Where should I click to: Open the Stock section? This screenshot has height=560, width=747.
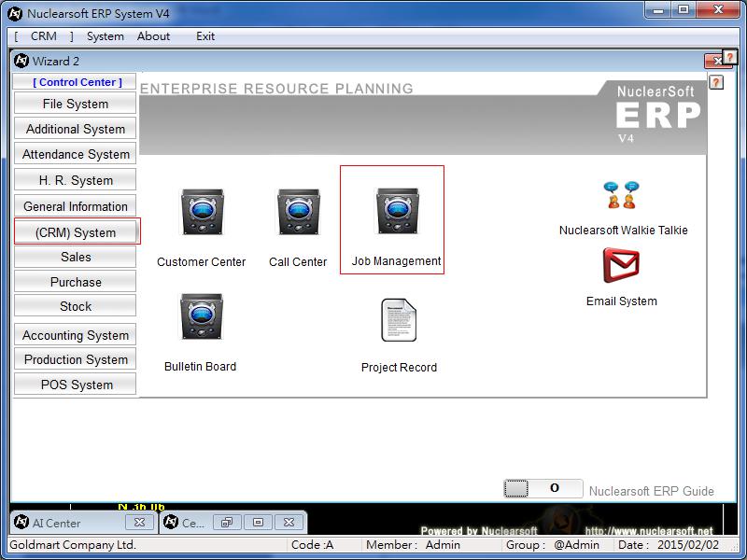pyautogui.click(x=76, y=306)
